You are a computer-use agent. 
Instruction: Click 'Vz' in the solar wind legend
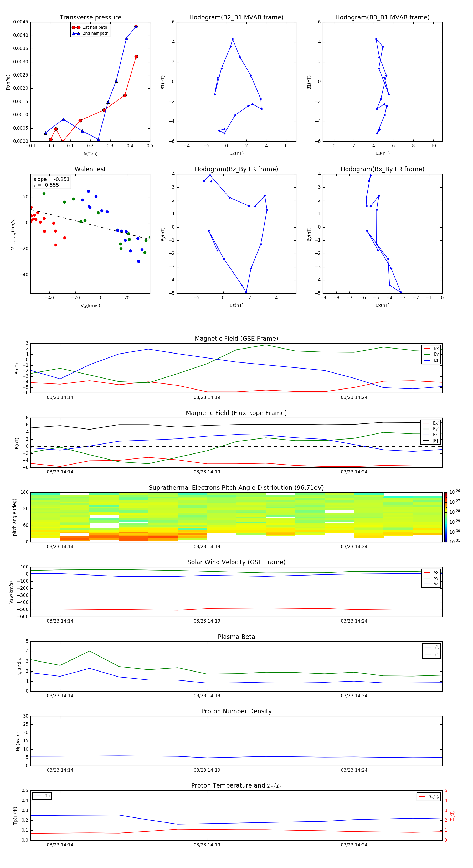point(436,584)
